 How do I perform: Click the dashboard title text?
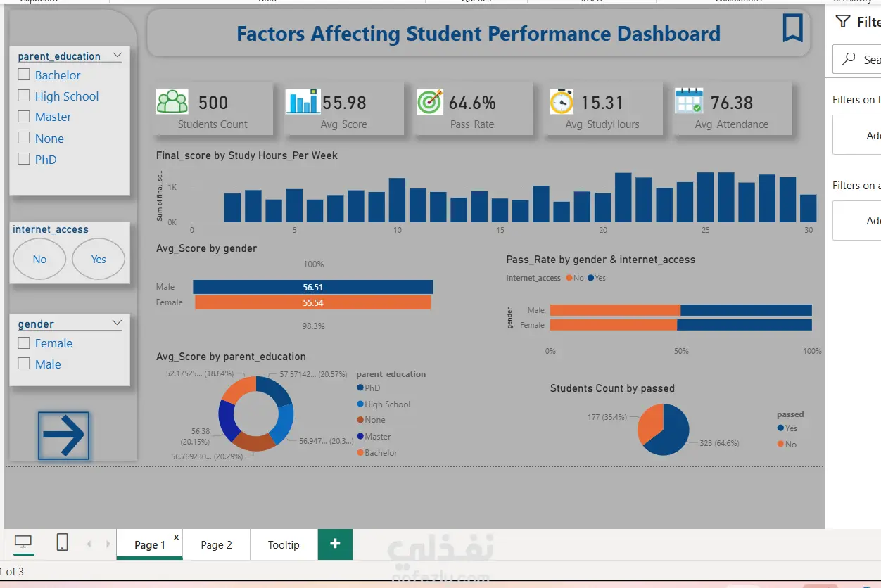(x=478, y=34)
